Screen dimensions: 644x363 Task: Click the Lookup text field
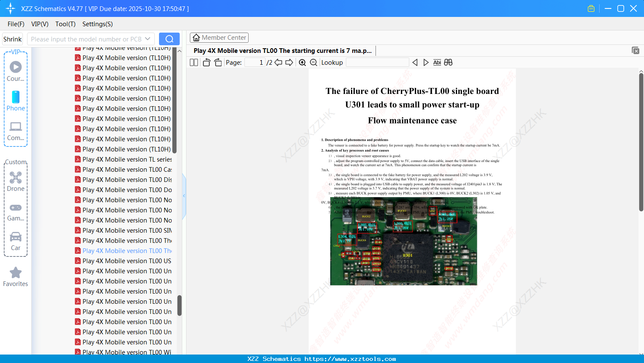[377, 63]
